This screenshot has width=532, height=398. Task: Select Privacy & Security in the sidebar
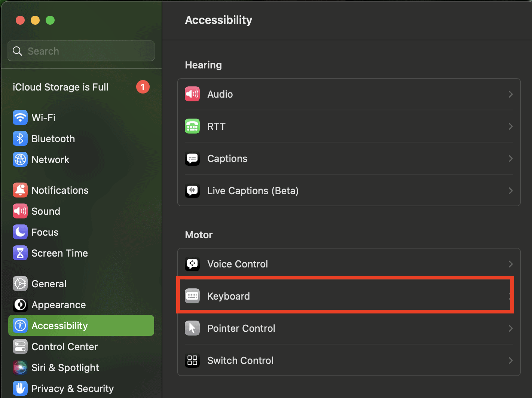72,388
